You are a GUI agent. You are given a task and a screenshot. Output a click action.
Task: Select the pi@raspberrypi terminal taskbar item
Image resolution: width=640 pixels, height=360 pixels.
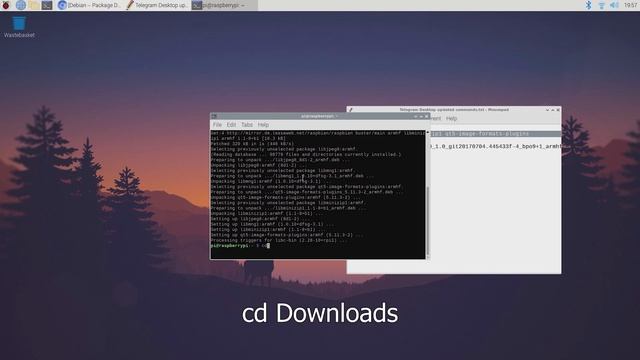click(x=224, y=5)
